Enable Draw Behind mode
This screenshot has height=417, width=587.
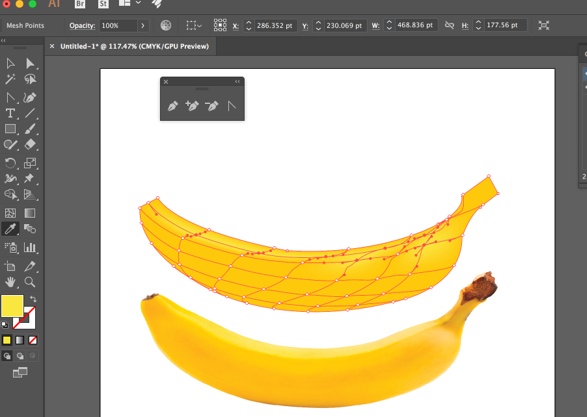20,356
